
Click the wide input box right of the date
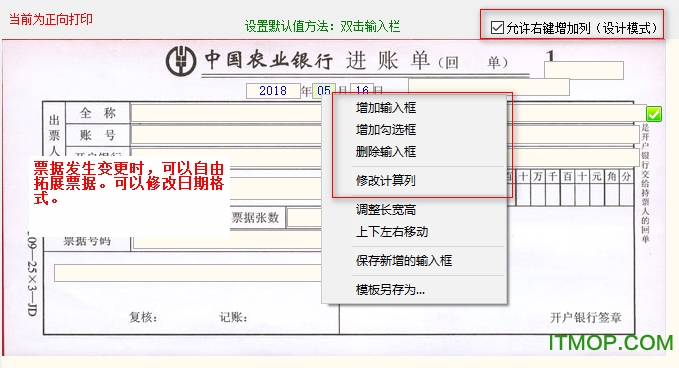489,87
